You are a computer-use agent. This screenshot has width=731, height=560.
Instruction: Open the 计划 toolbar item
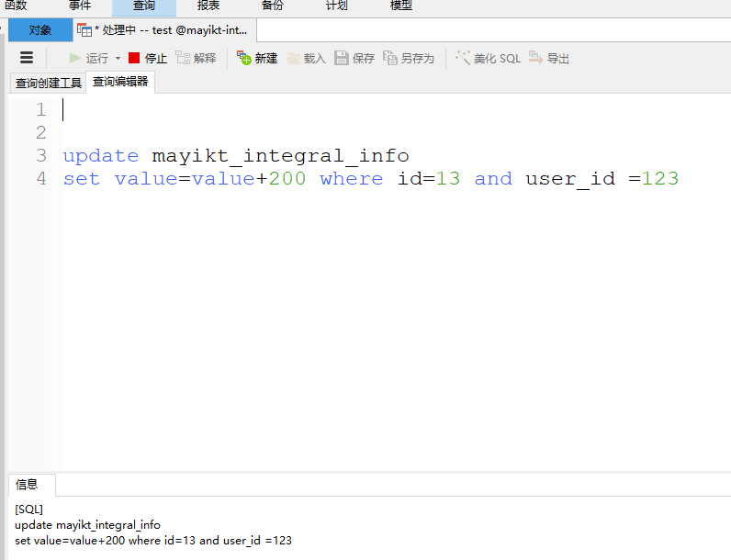(x=337, y=6)
